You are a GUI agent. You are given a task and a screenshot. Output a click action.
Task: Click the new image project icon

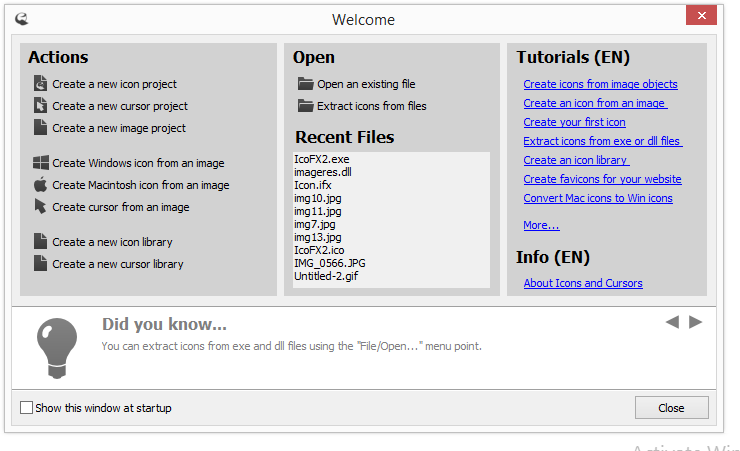click(x=40, y=128)
